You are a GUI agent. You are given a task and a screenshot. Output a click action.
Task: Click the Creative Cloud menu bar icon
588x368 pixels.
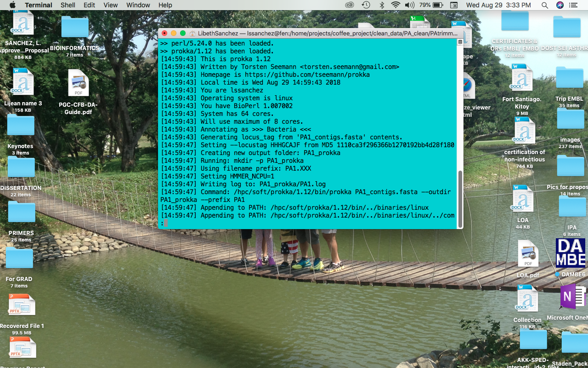pos(350,5)
